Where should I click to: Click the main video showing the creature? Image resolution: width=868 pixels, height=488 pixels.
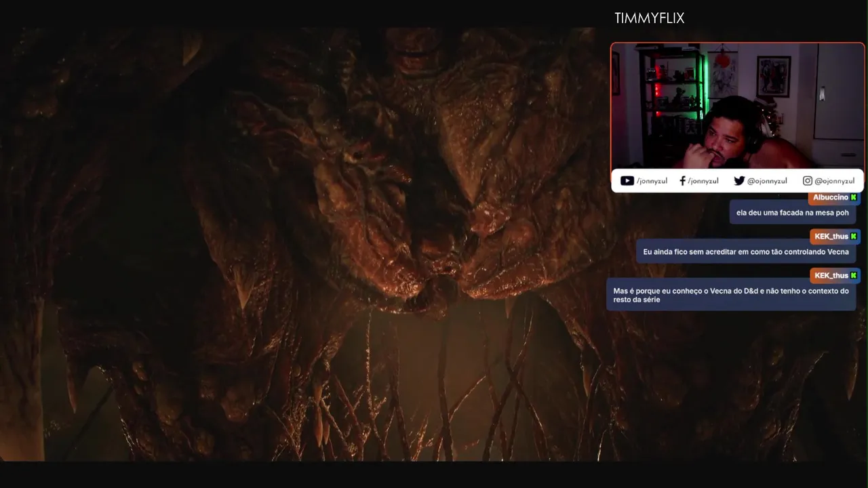(x=304, y=244)
